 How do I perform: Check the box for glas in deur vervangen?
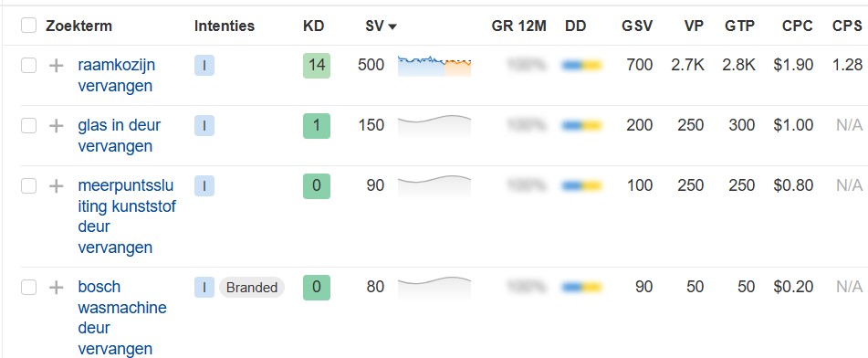[x=29, y=126]
